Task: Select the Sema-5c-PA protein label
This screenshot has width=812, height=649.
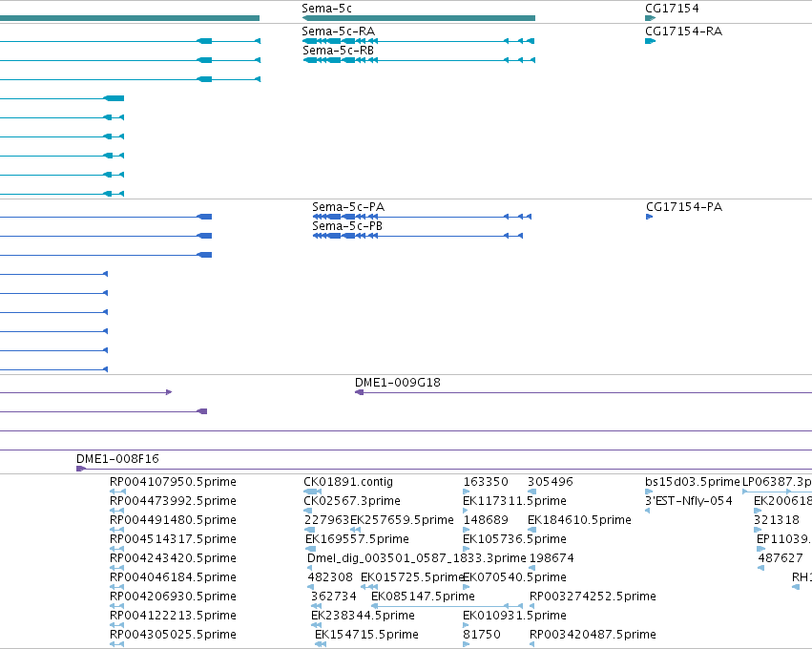Action: point(348,207)
